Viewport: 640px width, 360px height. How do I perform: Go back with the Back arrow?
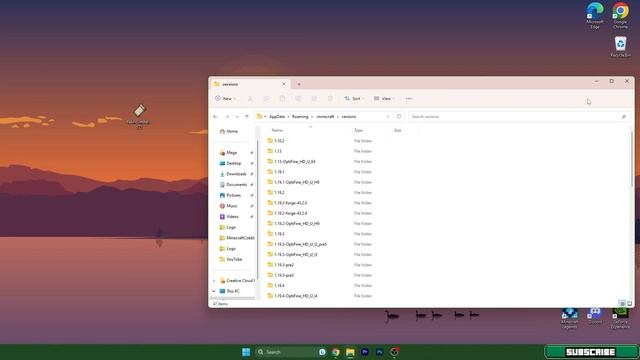(x=216, y=117)
